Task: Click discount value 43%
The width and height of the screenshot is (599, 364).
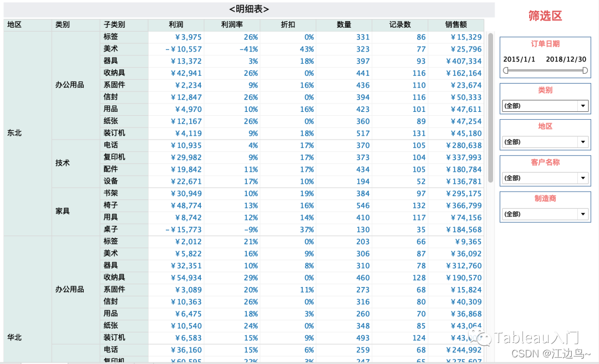Action: 307,49
